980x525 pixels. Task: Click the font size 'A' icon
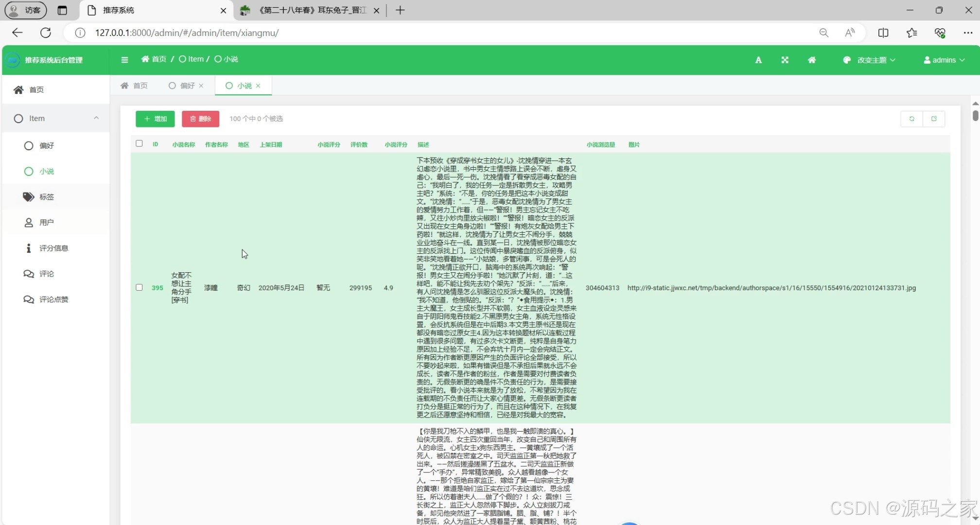coord(758,60)
